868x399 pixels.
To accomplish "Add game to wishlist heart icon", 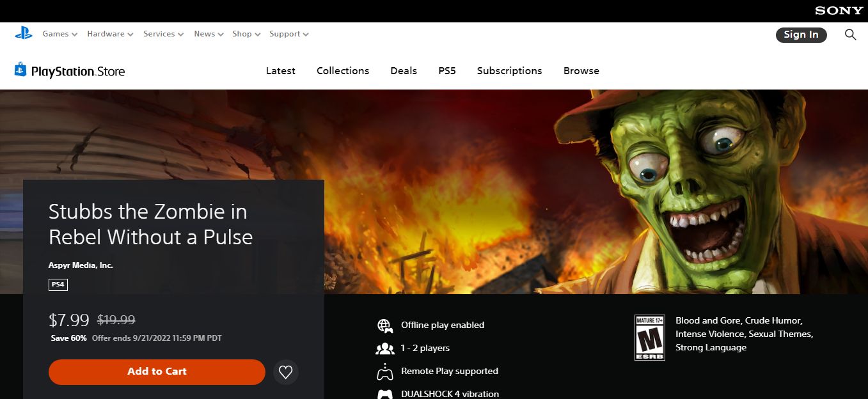I will coord(286,372).
